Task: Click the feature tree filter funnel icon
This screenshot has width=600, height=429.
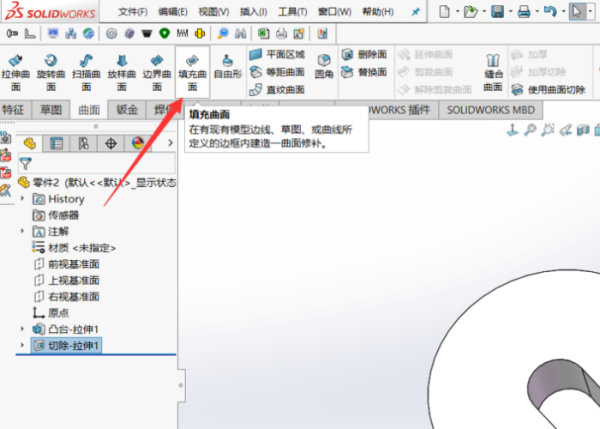Action: (26, 164)
